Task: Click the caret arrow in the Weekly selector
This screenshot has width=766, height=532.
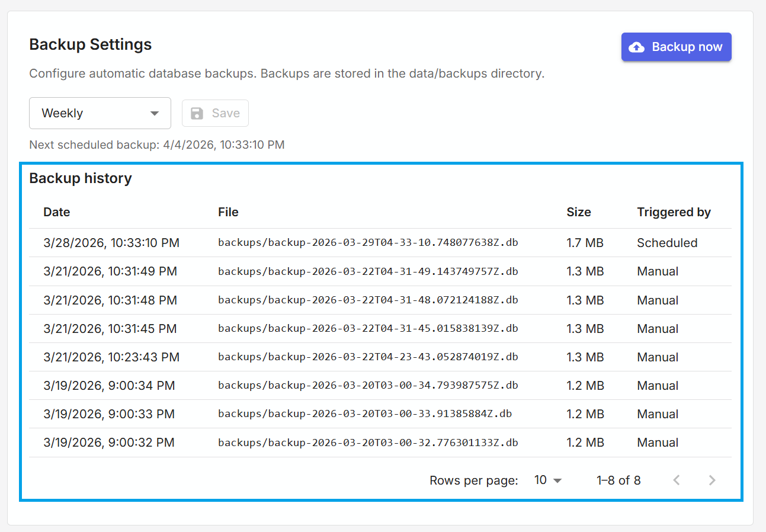Action: click(x=155, y=113)
